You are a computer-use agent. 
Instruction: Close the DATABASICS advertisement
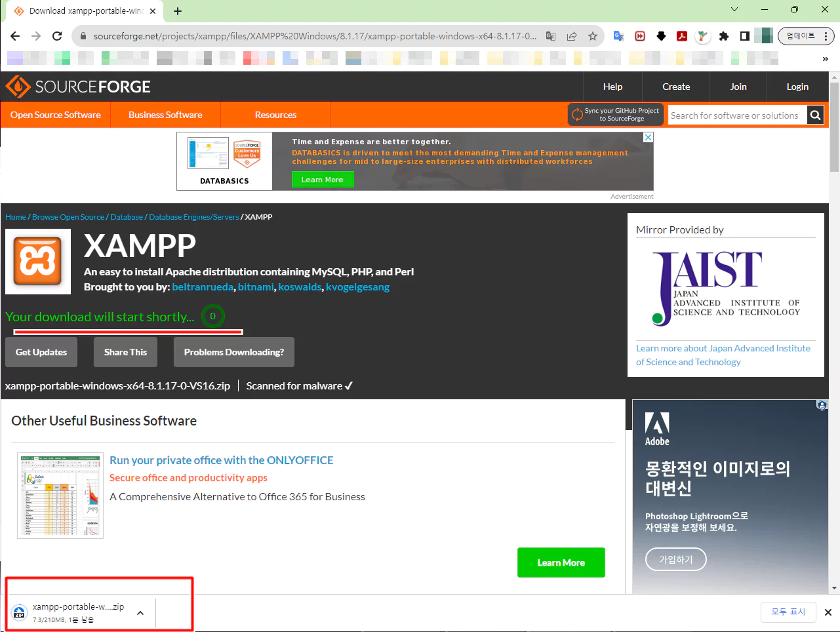648,137
